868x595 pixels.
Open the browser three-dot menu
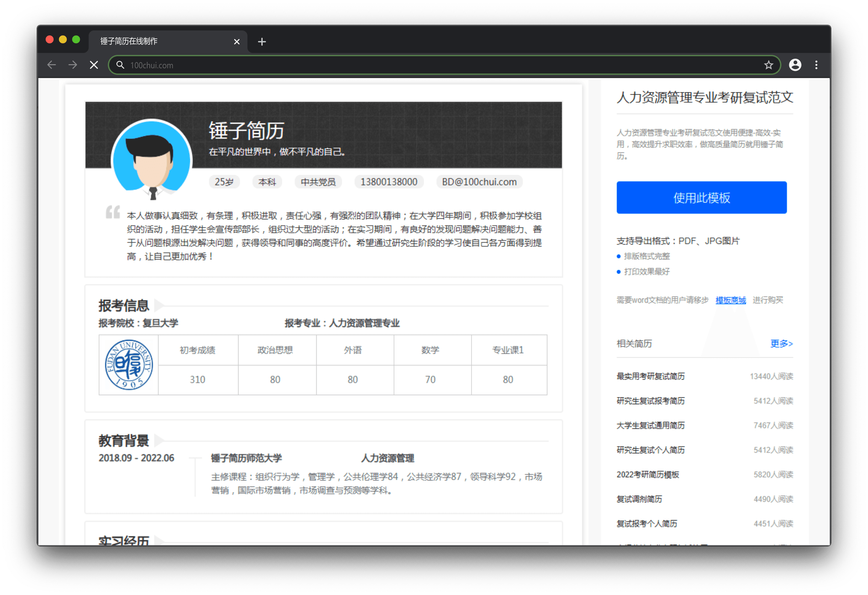pos(816,65)
